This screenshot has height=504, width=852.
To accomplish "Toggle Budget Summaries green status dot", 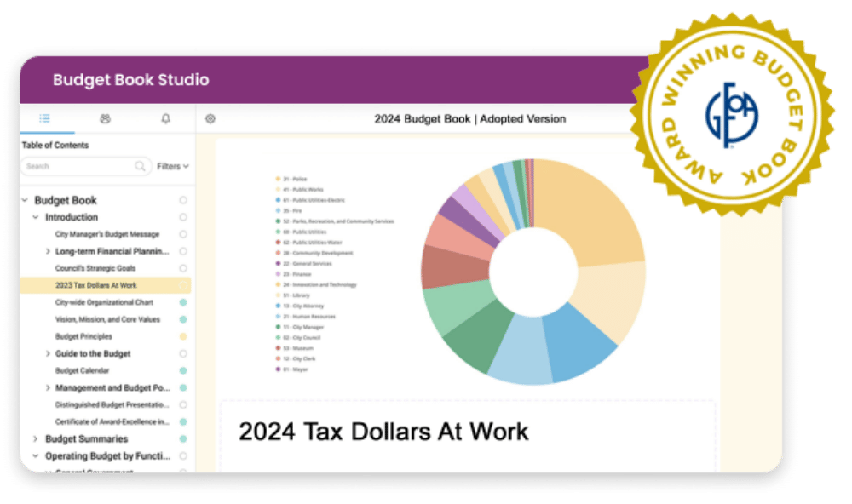I will (183, 438).
